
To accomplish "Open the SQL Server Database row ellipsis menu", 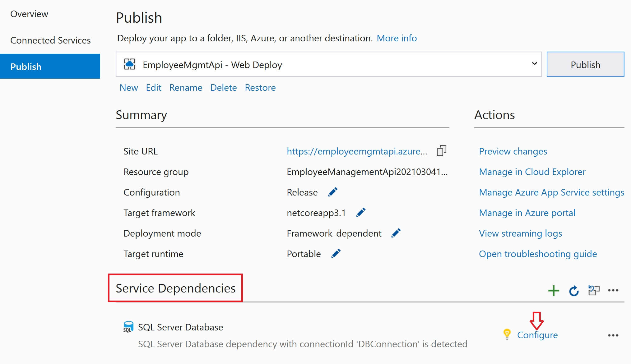I will point(613,335).
